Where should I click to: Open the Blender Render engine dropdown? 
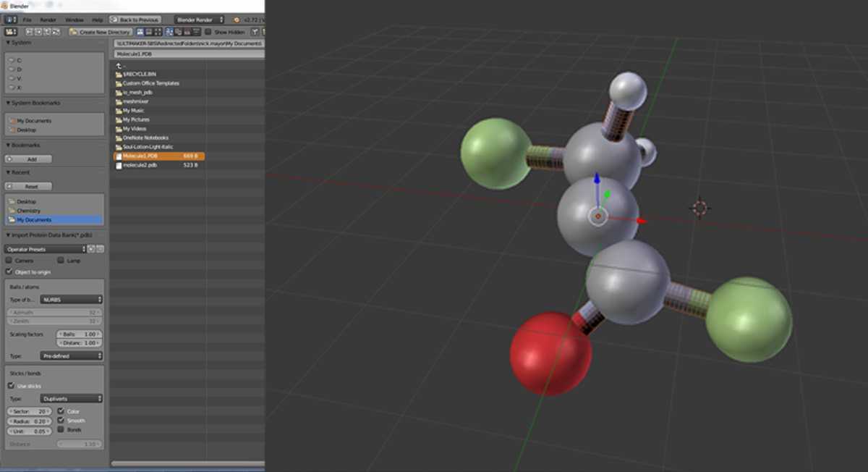[x=199, y=20]
